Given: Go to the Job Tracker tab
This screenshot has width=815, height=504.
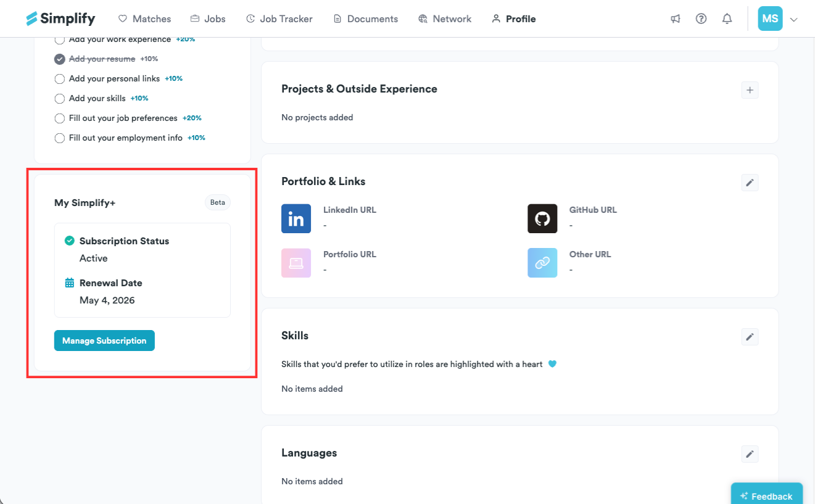Looking at the screenshot, I should (279, 19).
